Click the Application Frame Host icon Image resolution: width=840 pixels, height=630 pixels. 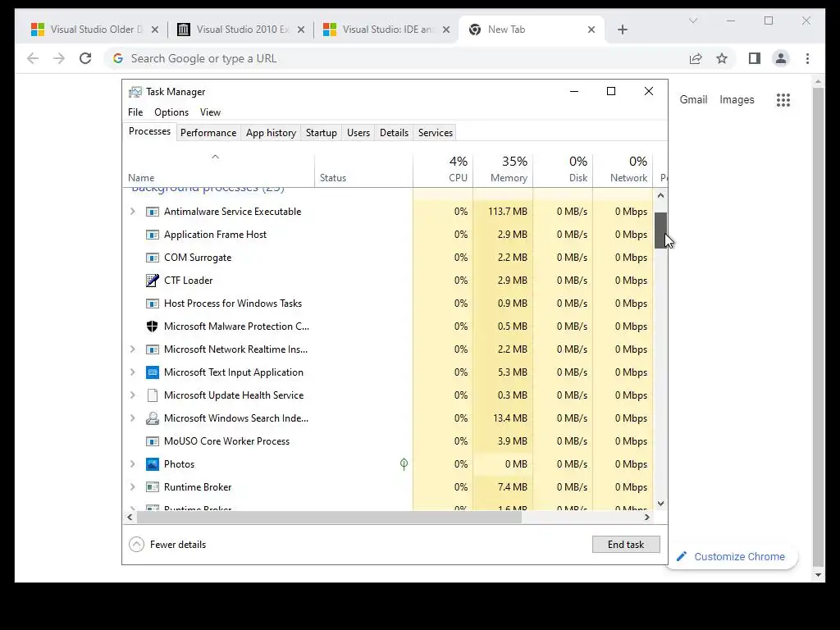click(152, 235)
